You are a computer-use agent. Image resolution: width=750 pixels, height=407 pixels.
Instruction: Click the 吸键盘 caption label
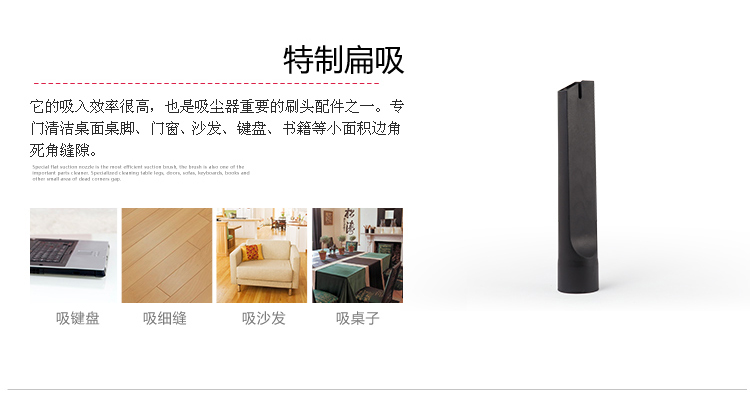tap(77, 318)
